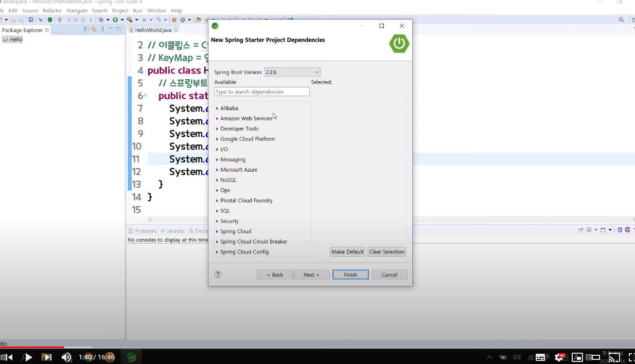Image resolution: width=635 pixels, height=364 pixels.
Task: Mute the video volume icon
Action: click(66, 357)
